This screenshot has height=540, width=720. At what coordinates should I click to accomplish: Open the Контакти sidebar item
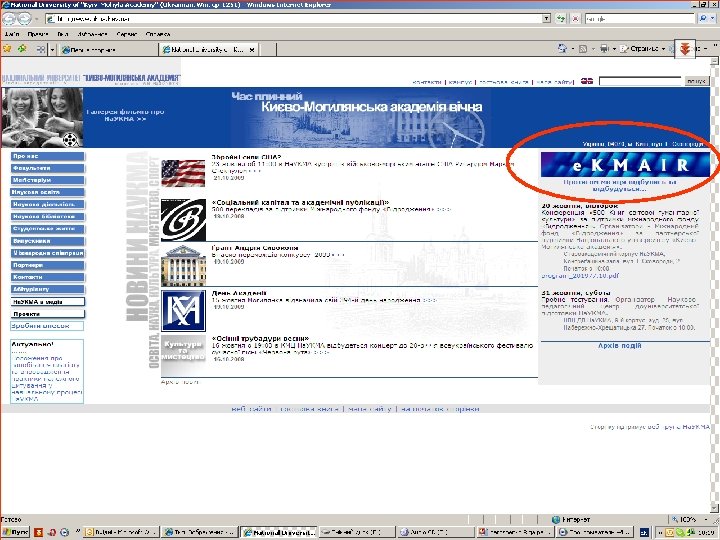pyautogui.click(x=48, y=277)
